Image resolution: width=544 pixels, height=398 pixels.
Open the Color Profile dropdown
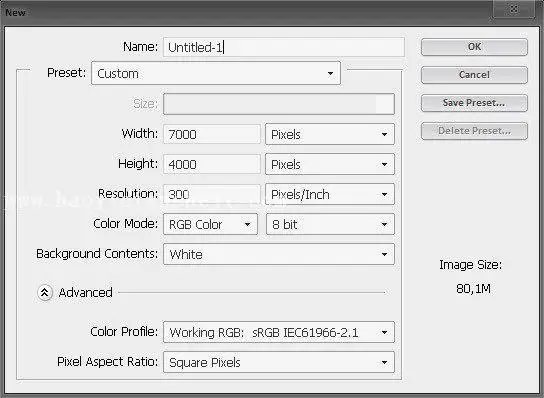279,332
